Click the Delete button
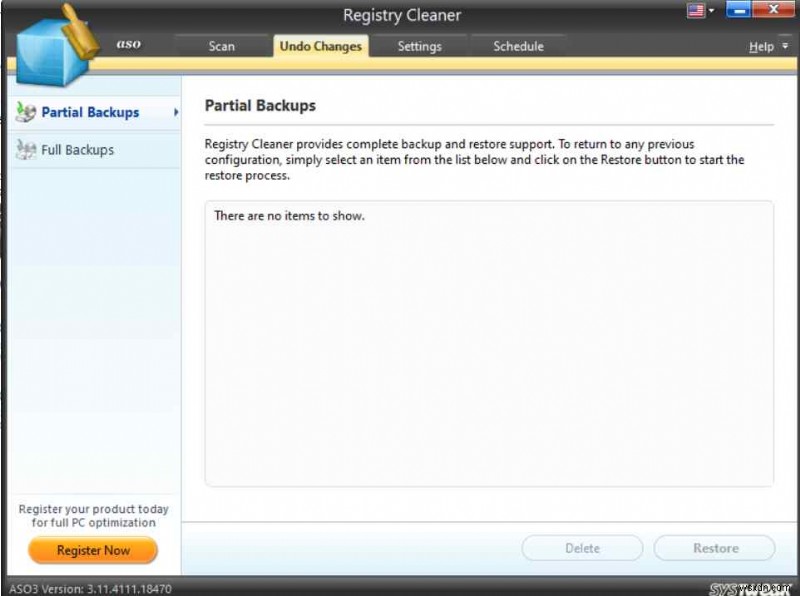This screenshot has width=800, height=596. 582,548
